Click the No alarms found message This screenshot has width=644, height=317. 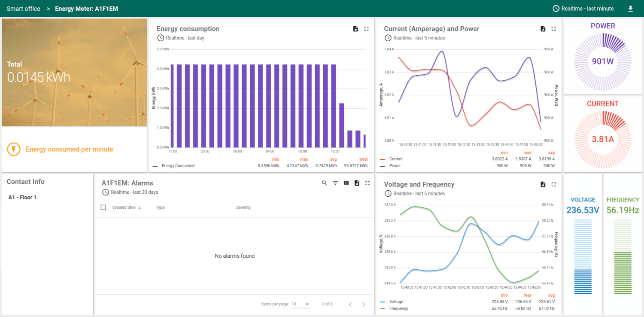coord(235,256)
